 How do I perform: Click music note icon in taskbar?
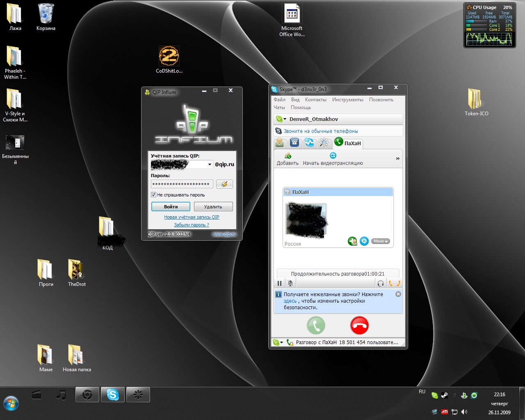[x=61, y=395]
